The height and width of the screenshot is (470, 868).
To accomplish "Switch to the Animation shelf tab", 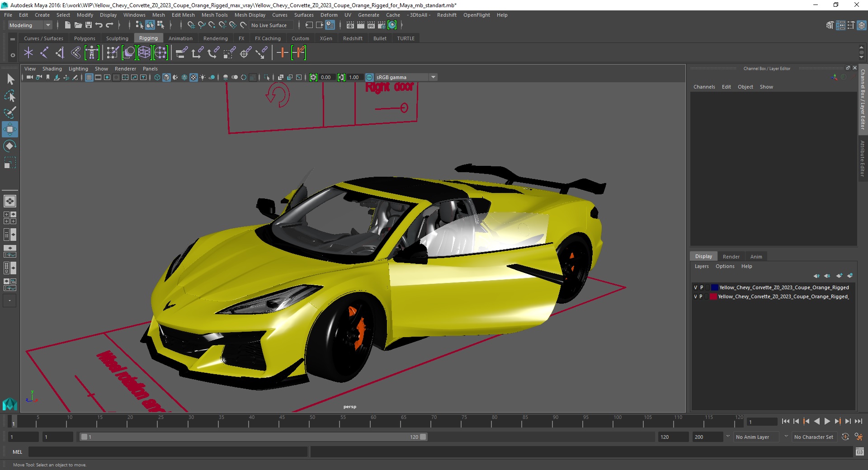I will pyautogui.click(x=180, y=38).
